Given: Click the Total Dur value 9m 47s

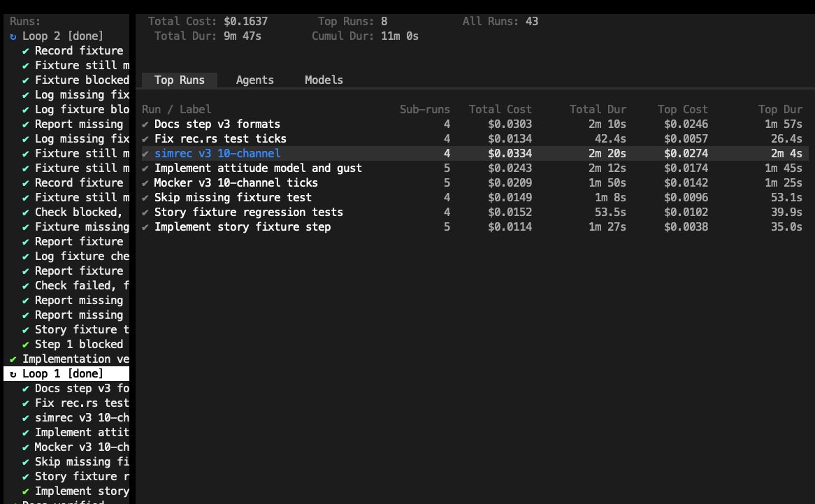Looking at the screenshot, I should (243, 36).
